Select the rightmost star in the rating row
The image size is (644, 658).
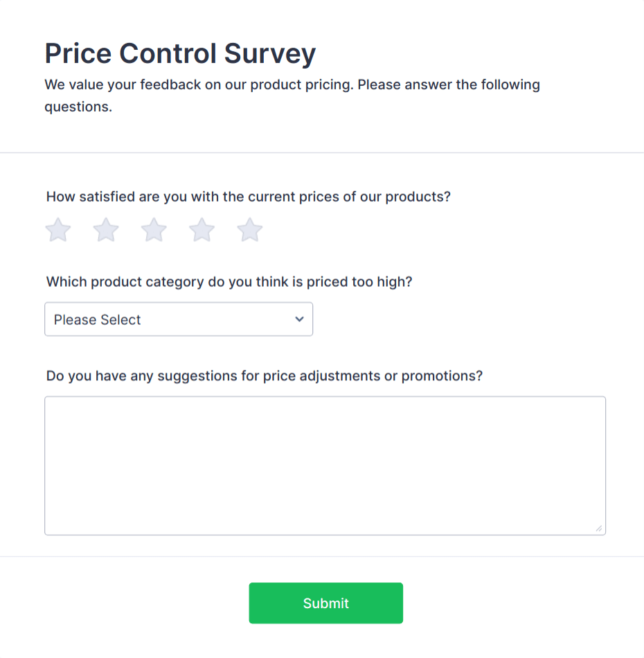(249, 229)
